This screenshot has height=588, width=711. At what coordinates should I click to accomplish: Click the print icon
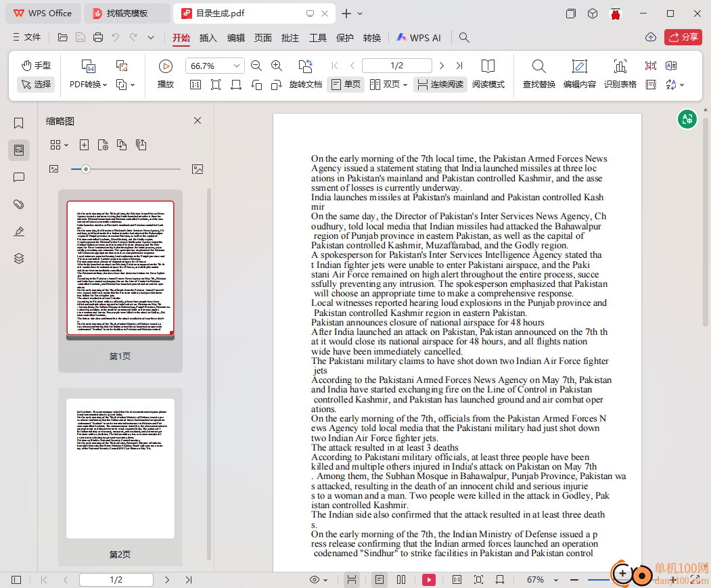(x=98, y=37)
